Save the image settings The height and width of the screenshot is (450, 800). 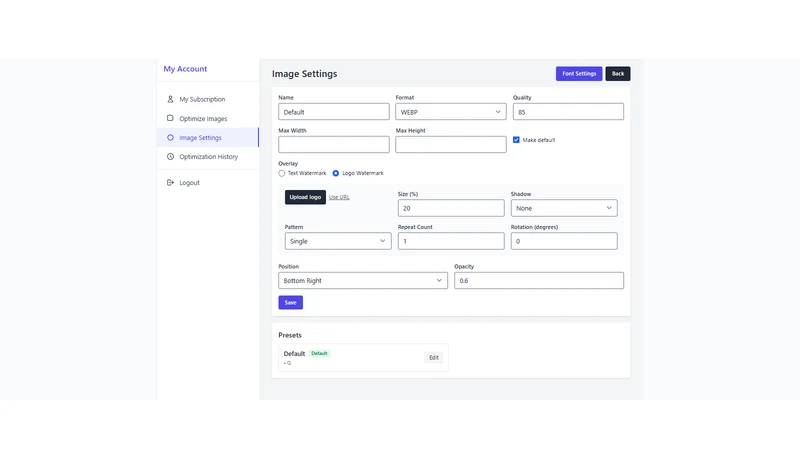[290, 303]
